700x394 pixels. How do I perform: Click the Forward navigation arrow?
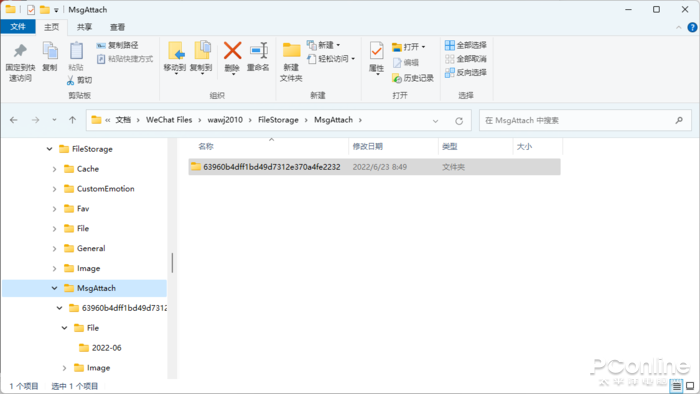click(35, 120)
